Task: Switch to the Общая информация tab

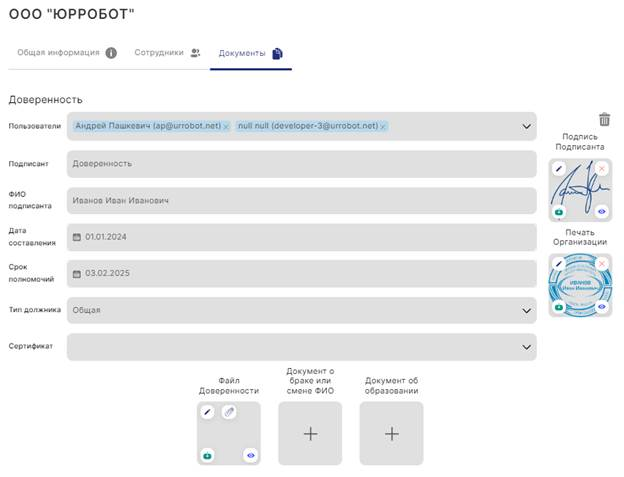Action: tap(66, 53)
